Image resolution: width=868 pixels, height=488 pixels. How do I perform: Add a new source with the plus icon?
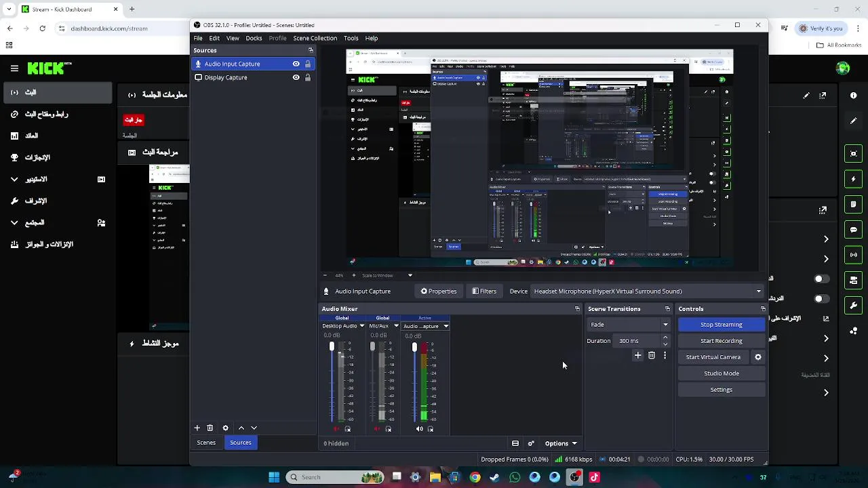point(197,428)
